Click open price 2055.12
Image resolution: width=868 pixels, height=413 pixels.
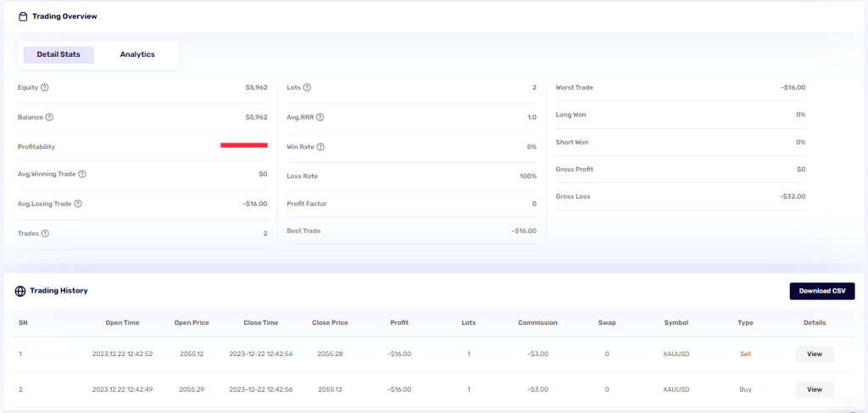pyautogui.click(x=192, y=354)
